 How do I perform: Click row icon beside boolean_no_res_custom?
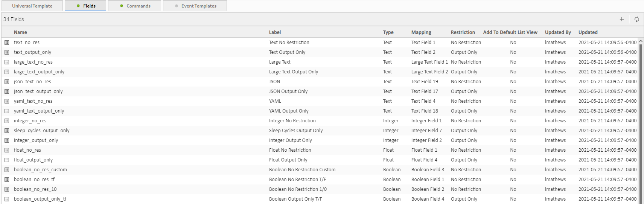7,170
